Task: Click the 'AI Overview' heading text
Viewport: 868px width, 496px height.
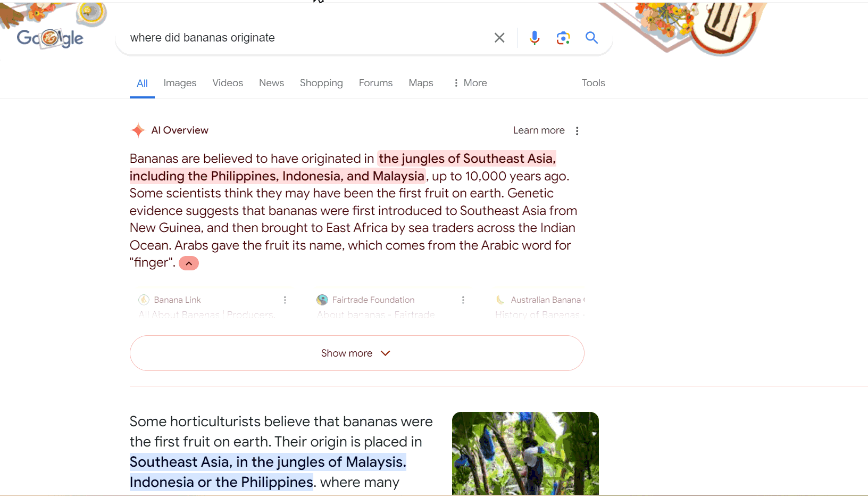Action: (180, 130)
